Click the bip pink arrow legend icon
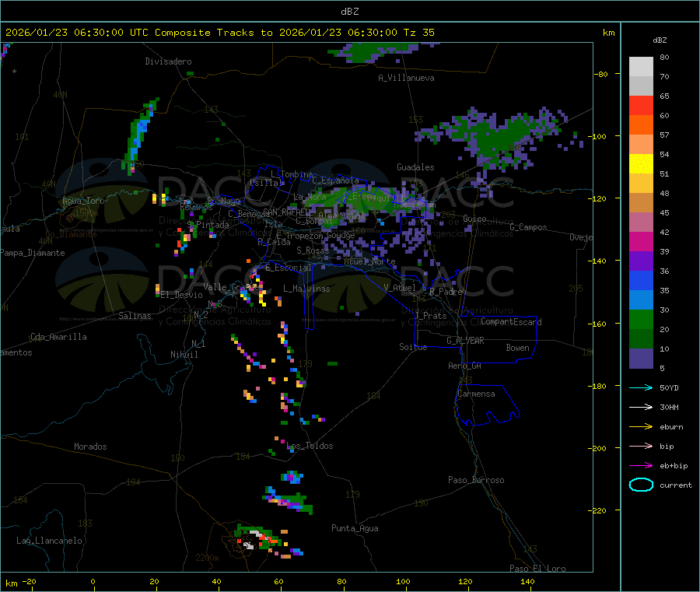The width and height of the screenshot is (700, 592). (x=641, y=446)
